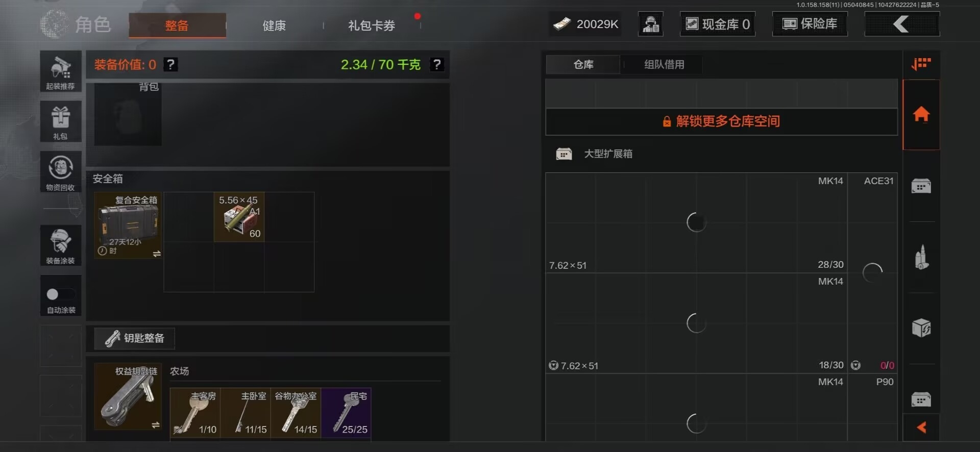Open the operator profile icon near cash

pos(651,24)
